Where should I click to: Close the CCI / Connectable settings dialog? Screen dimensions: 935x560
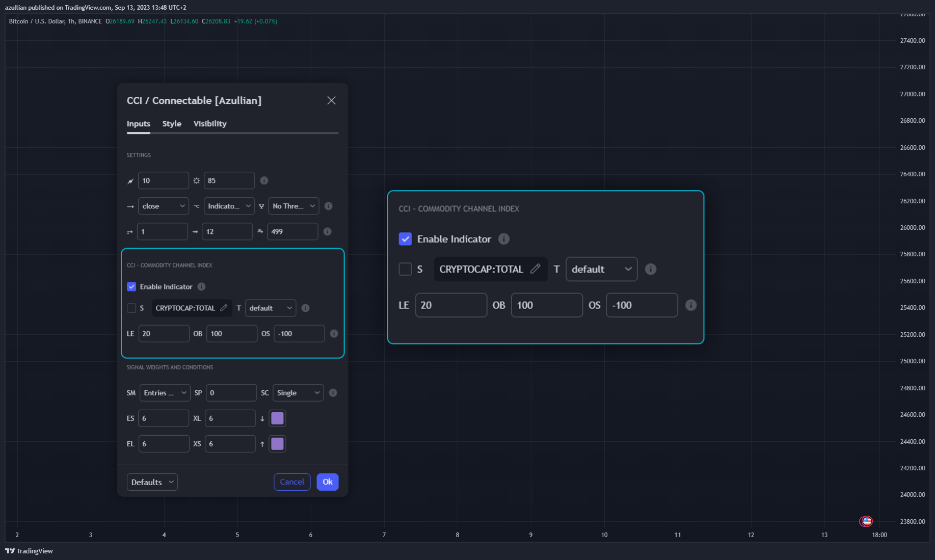(x=331, y=100)
